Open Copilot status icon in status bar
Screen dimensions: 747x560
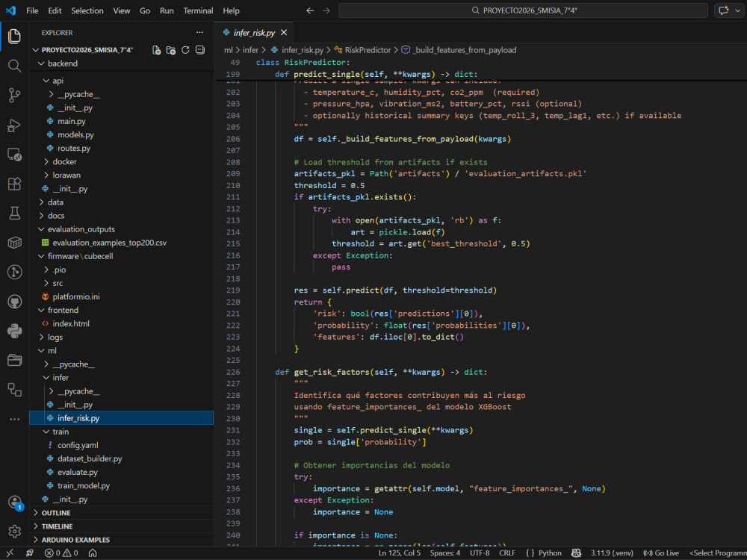pos(576,553)
